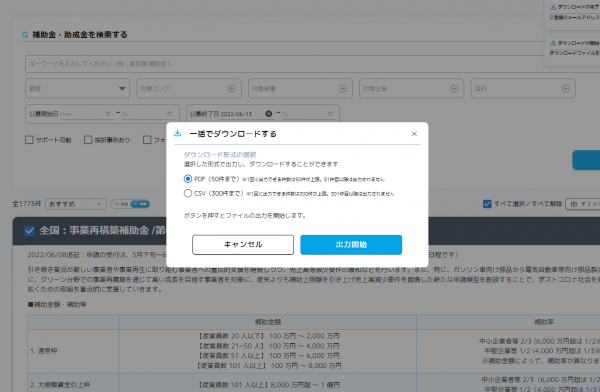Close the 一括でダウンロードする dialog
Image resolution: width=600 pixels, height=392 pixels.
414,134
